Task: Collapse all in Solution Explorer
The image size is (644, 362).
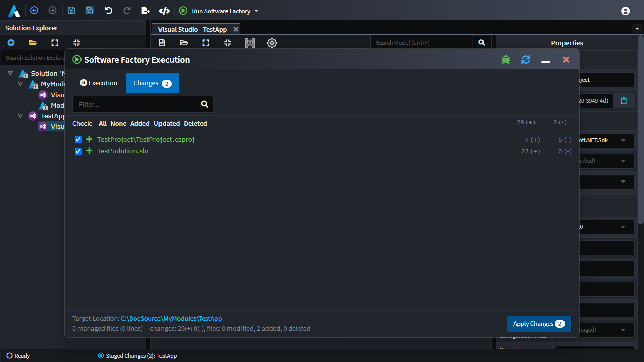Action: pos(76,43)
